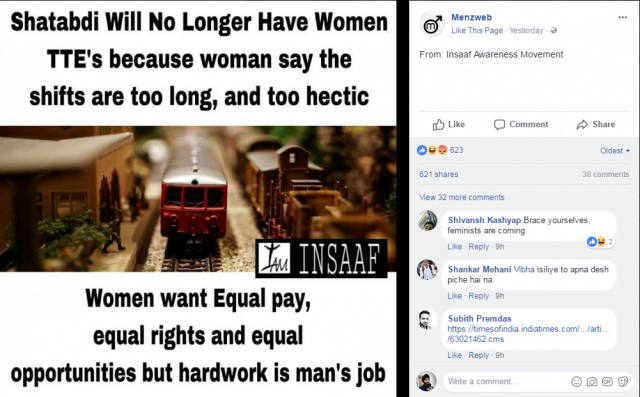Attach a photo using the camera icon
The height and width of the screenshot is (397, 640).
pos(592,381)
